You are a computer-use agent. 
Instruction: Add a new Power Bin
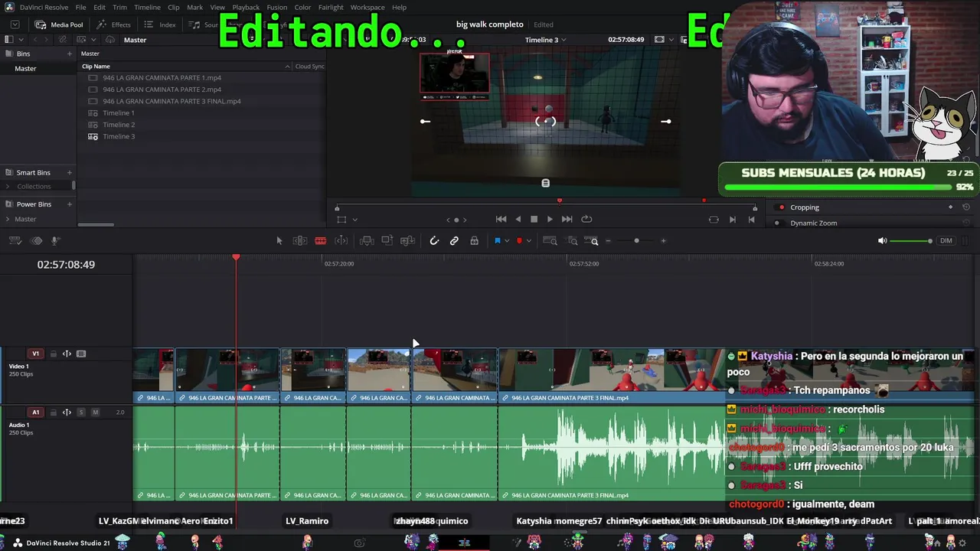click(69, 204)
